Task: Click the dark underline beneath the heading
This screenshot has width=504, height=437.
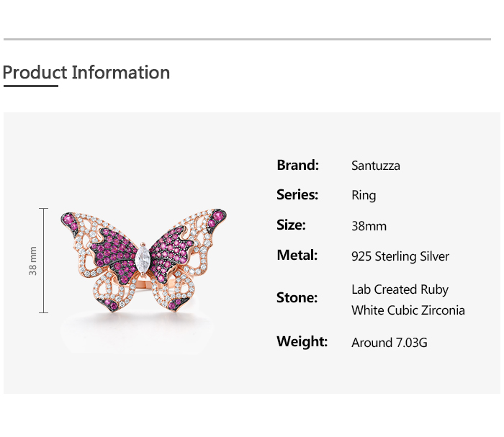Action: (x=30, y=86)
